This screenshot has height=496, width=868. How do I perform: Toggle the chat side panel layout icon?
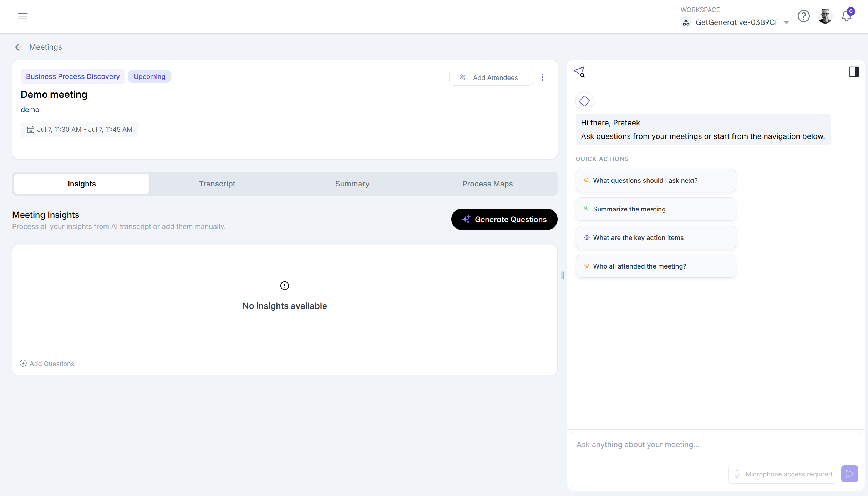854,72
